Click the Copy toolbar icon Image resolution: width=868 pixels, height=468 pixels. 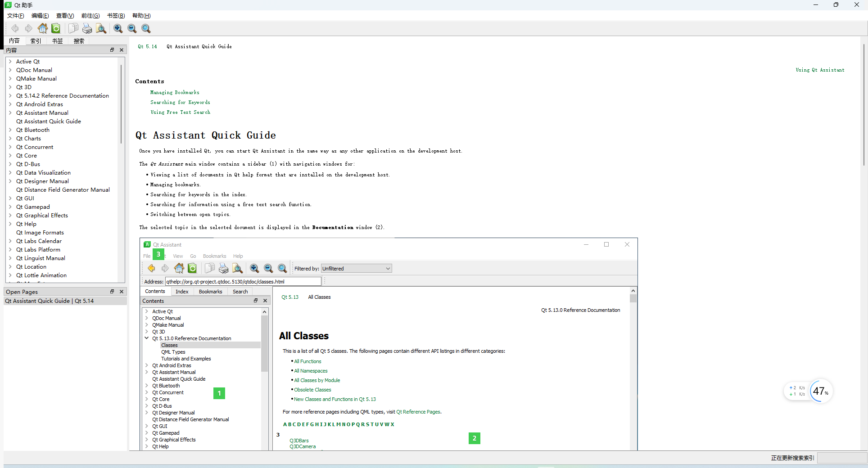[x=73, y=28]
